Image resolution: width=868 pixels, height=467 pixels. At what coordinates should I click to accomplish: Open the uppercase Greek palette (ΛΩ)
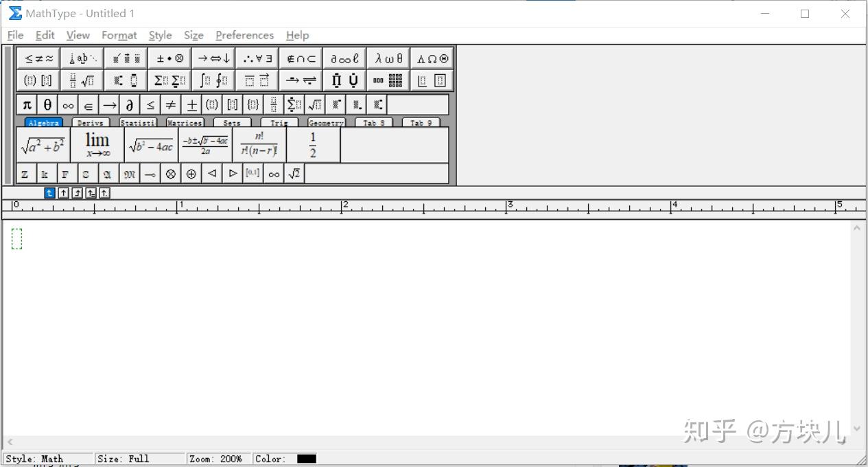(x=432, y=58)
